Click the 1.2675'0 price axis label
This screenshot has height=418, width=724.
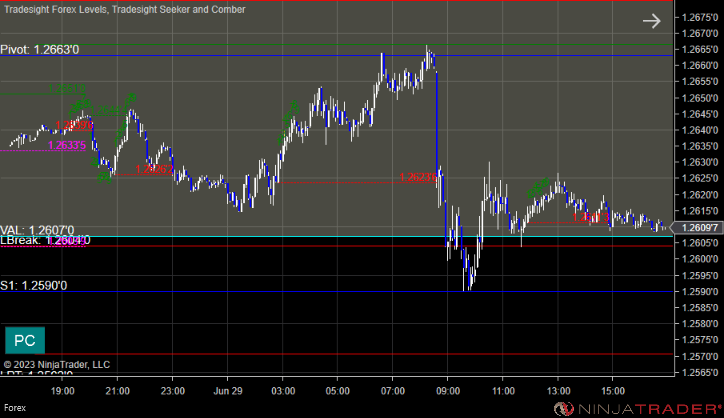(x=700, y=17)
